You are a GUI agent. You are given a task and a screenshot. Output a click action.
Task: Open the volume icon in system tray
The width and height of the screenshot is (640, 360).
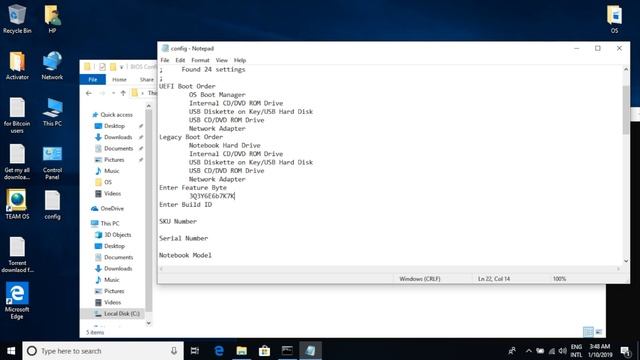coord(562,351)
